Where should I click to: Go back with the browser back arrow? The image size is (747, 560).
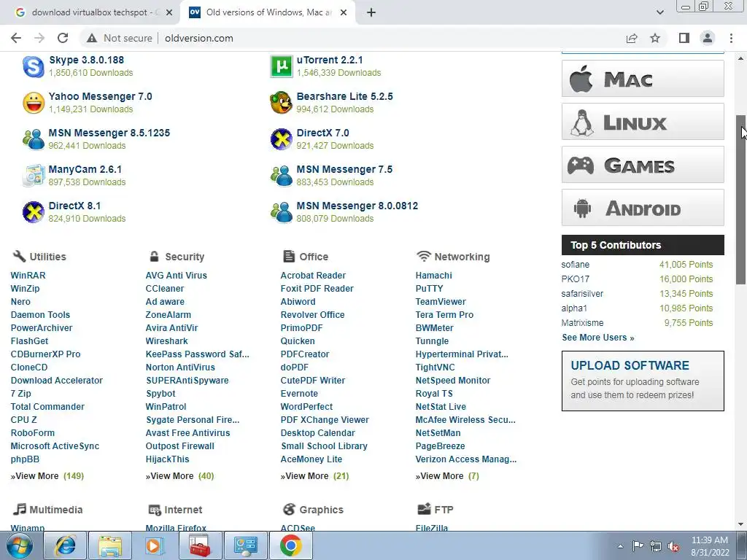[16, 38]
